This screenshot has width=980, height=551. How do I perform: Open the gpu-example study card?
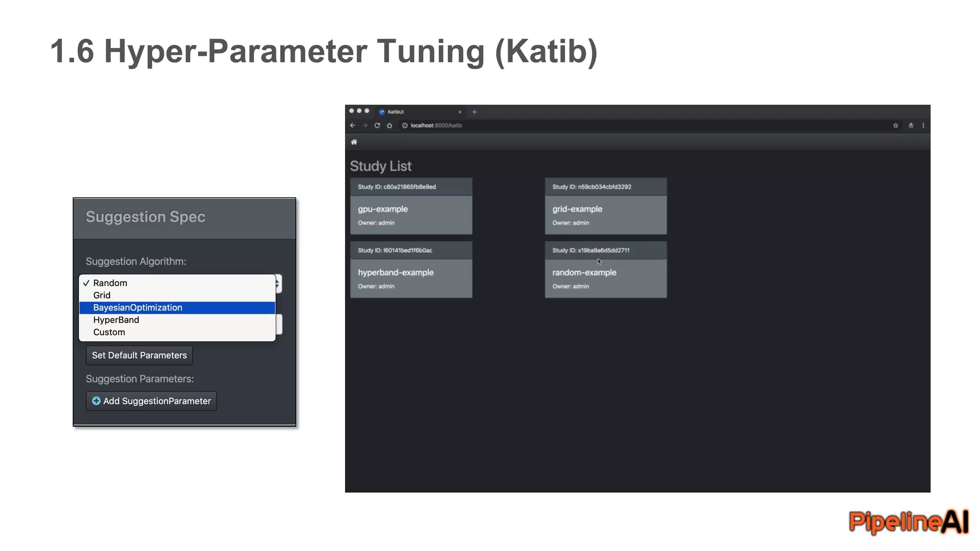[x=411, y=214]
